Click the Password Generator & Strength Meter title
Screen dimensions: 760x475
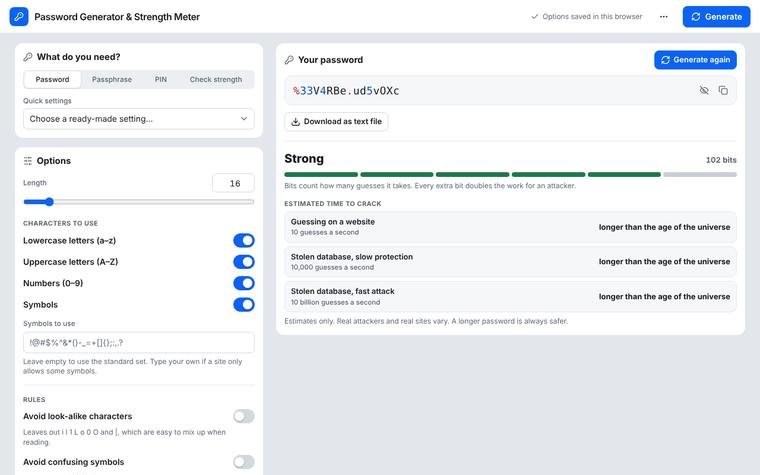[117, 16]
